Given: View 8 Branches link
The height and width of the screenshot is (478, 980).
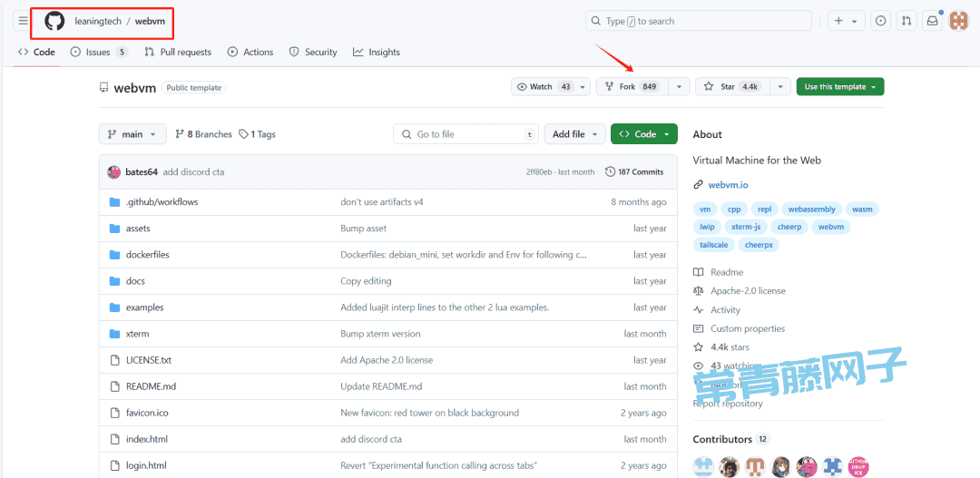Looking at the screenshot, I should 203,134.
